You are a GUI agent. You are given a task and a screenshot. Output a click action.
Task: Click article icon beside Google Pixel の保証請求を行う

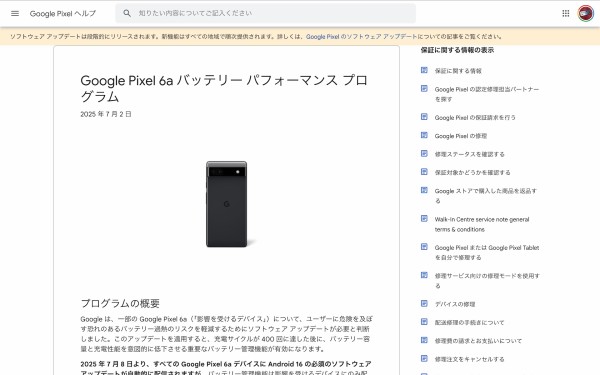click(424, 117)
